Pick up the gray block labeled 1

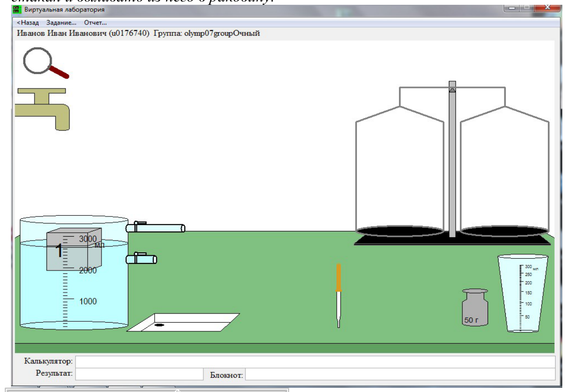(x=74, y=249)
